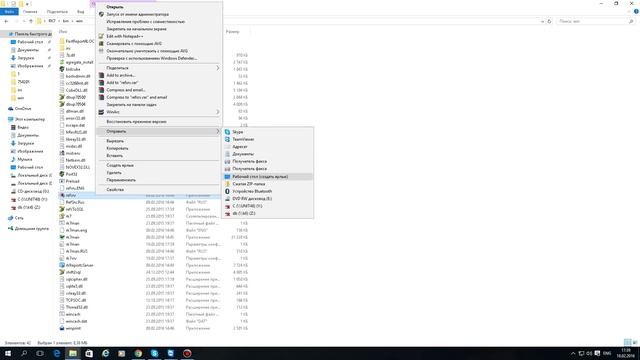Select file NOVDO32.DLL in list
Screen dimensions: 640x360
tap(78, 167)
